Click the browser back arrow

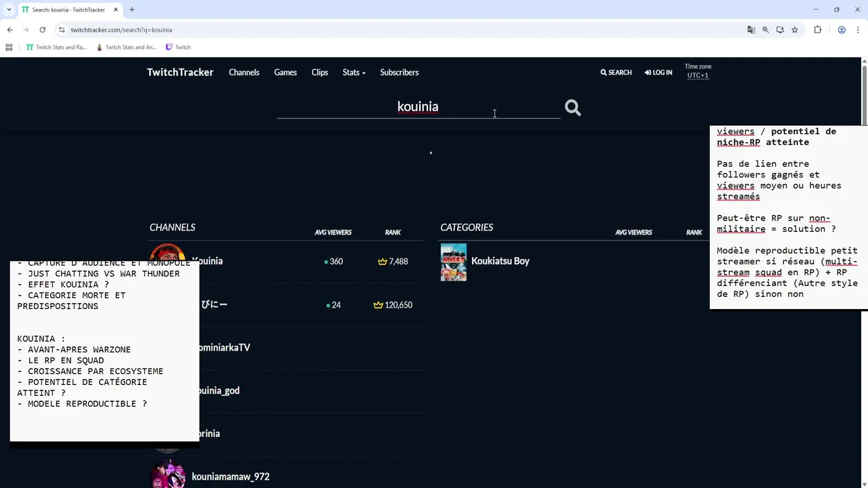pos(9,30)
